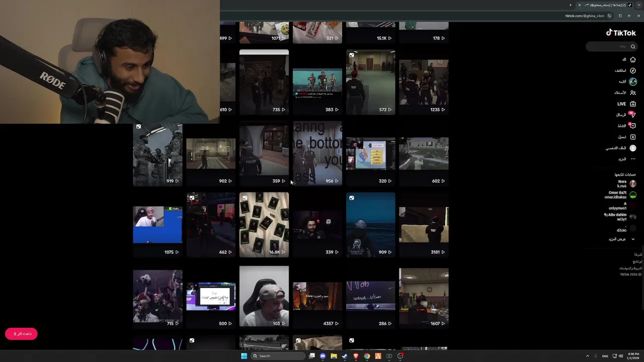Click the pink pill button at bottom left
This screenshot has width=644, height=362.
click(x=21, y=334)
